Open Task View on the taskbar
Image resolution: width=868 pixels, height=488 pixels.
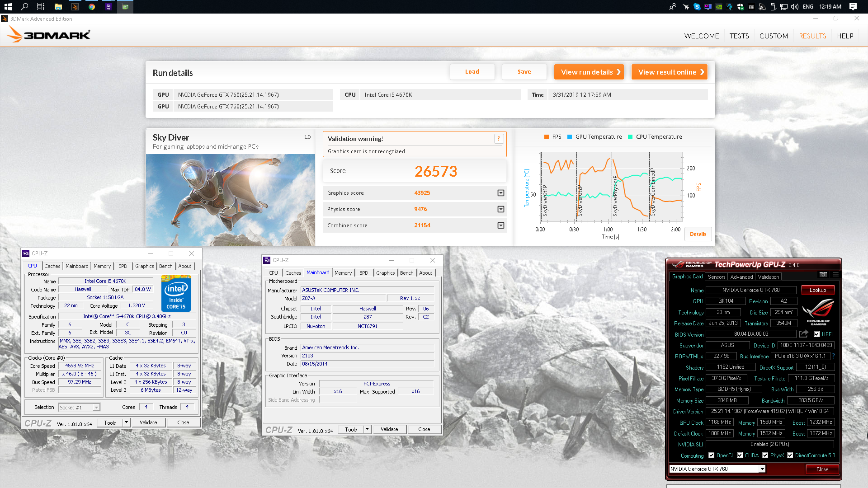click(41, 6)
